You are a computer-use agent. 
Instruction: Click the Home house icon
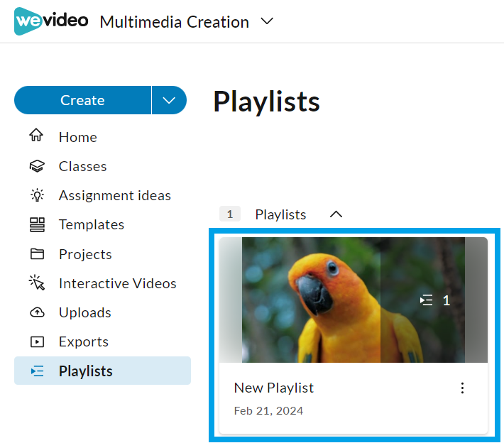pyautogui.click(x=37, y=136)
